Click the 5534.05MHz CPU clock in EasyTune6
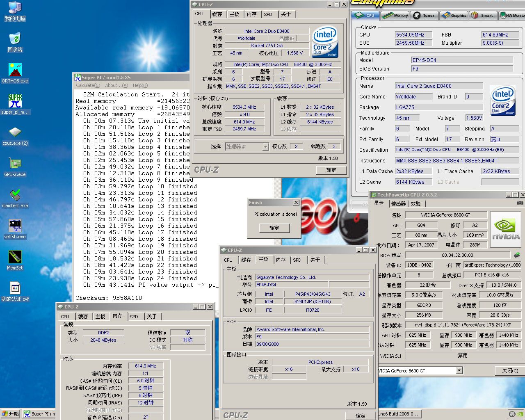 click(413, 35)
